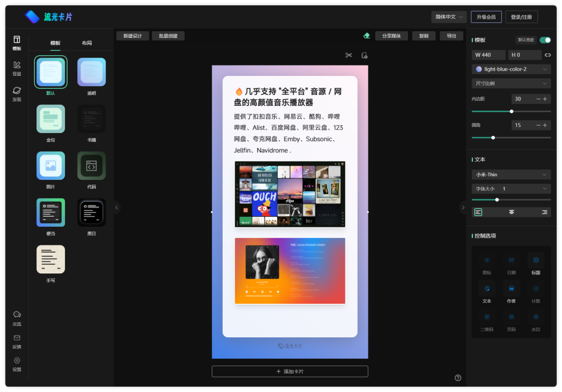Click the 添加卡片 button
The height and width of the screenshot is (392, 562).
[290, 371]
